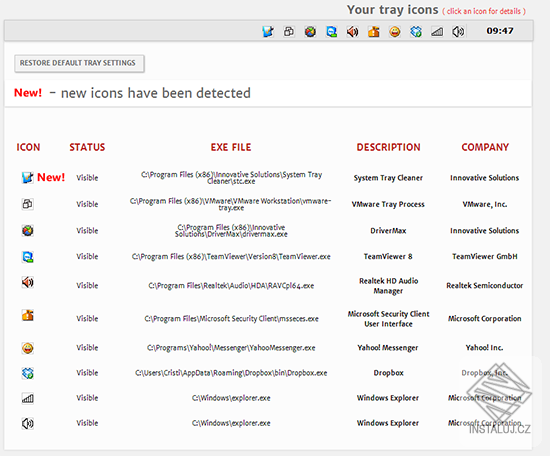
Task: Click System Tray Cleaner icon in tray bar
Action: tap(268, 32)
